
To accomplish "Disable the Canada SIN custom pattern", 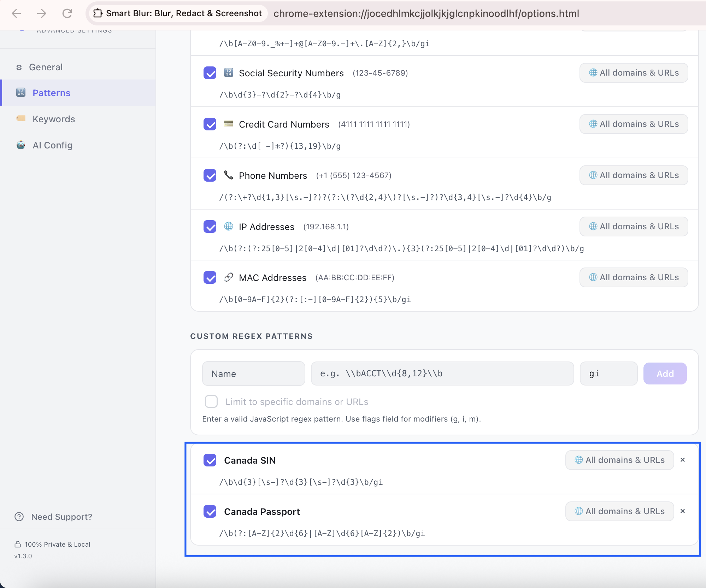I will 210,460.
